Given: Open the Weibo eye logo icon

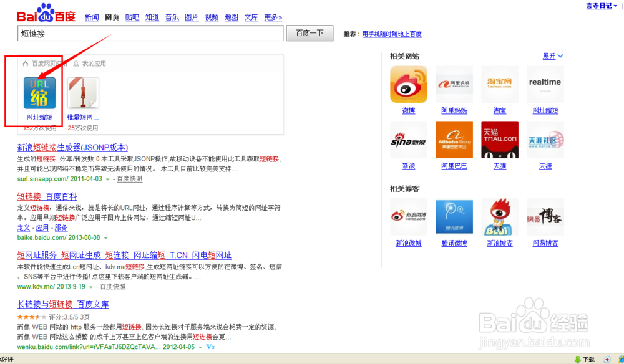Looking at the screenshot, I should [x=409, y=84].
